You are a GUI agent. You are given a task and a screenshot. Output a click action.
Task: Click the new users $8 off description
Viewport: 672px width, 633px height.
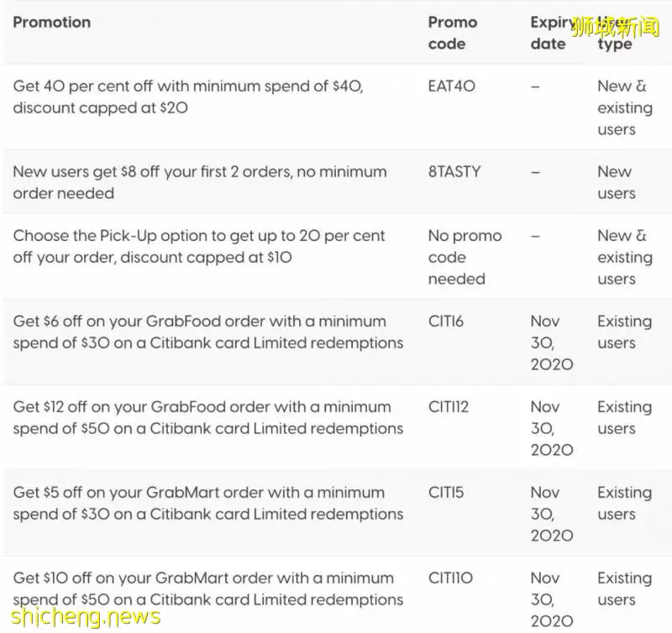coord(200,182)
